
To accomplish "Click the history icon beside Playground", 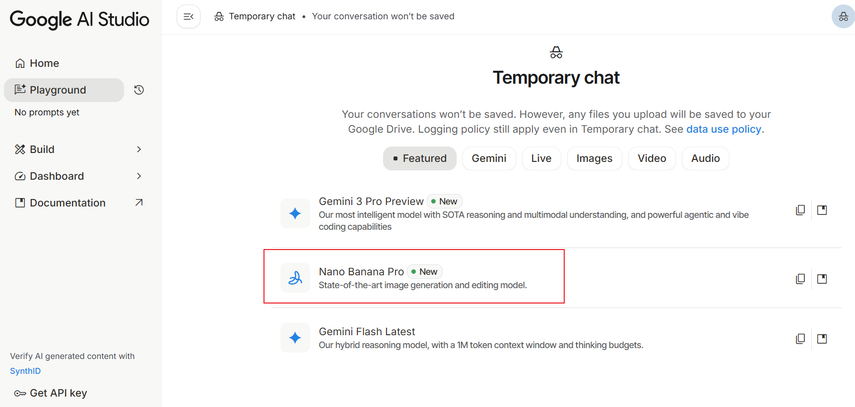I will tap(139, 90).
